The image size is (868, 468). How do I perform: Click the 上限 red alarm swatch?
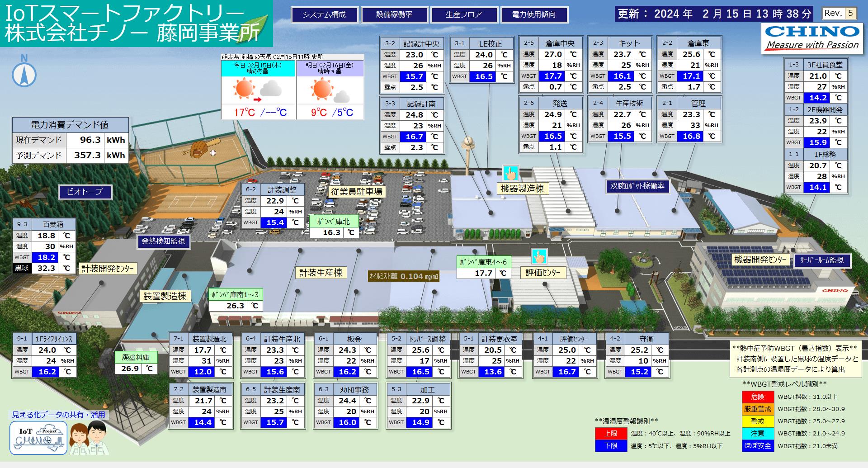click(x=611, y=433)
